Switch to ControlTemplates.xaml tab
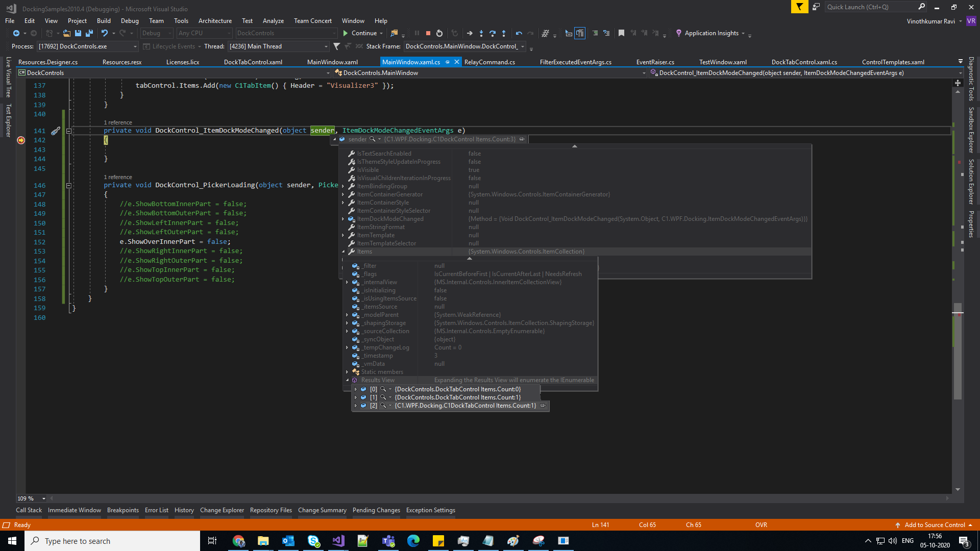Screen dimensions: 980x551 click(x=893, y=62)
